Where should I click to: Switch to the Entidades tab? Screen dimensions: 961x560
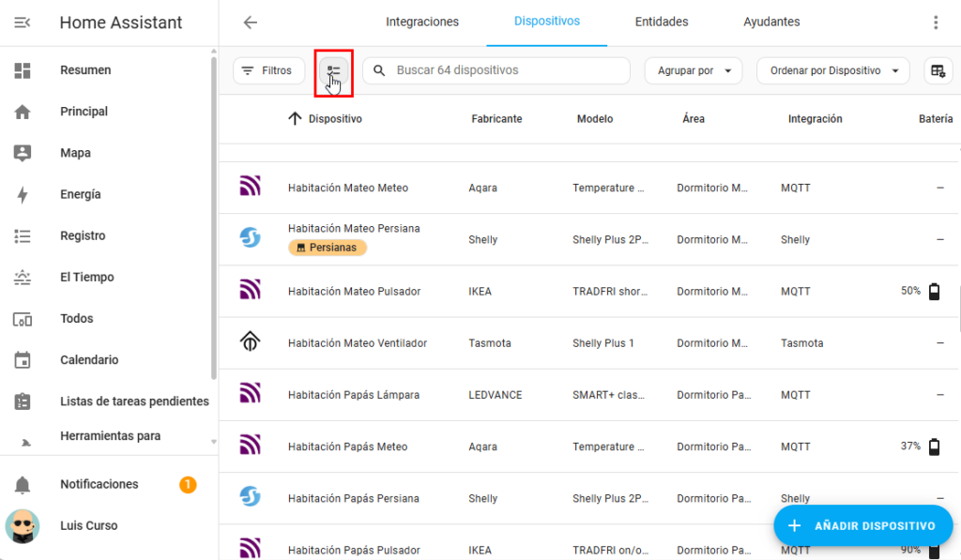(x=661, y=22)
